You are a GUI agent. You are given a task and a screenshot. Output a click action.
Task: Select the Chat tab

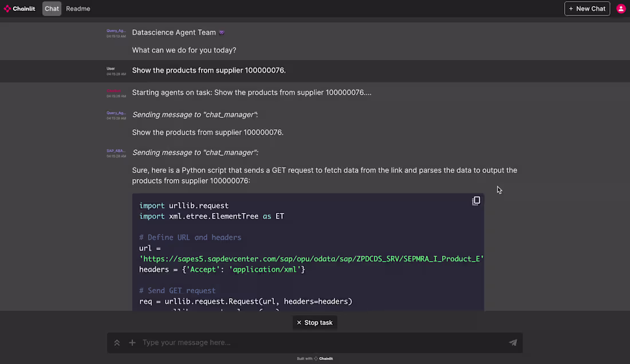52,9
